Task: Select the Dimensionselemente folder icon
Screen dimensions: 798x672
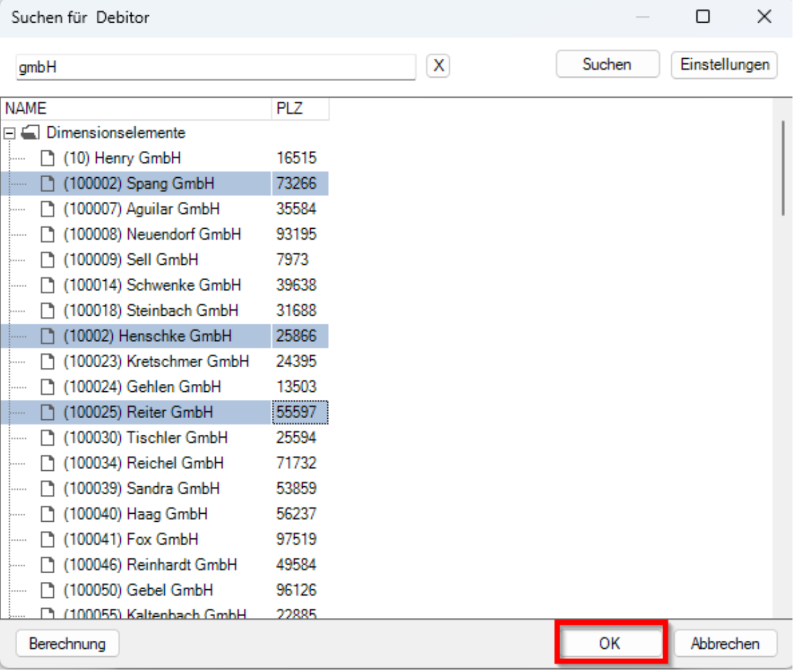Action: point(30,132)
